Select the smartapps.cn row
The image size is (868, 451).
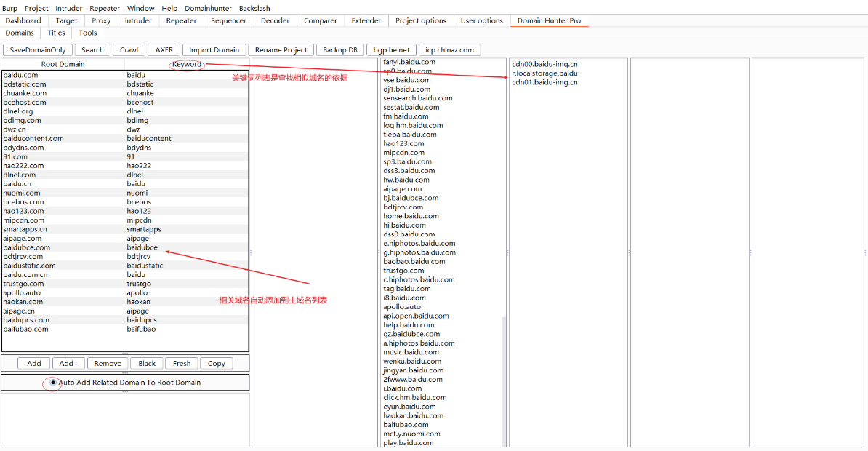[x=125, y=229]
